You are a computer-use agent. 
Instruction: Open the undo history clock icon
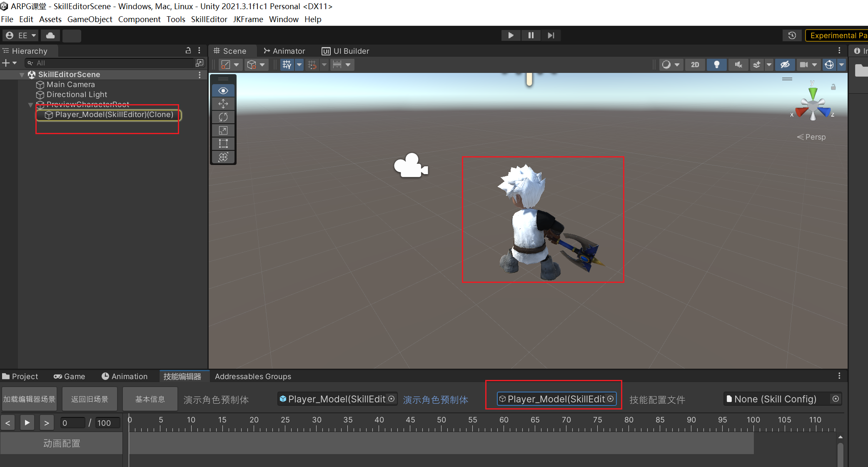pos(792,35)
